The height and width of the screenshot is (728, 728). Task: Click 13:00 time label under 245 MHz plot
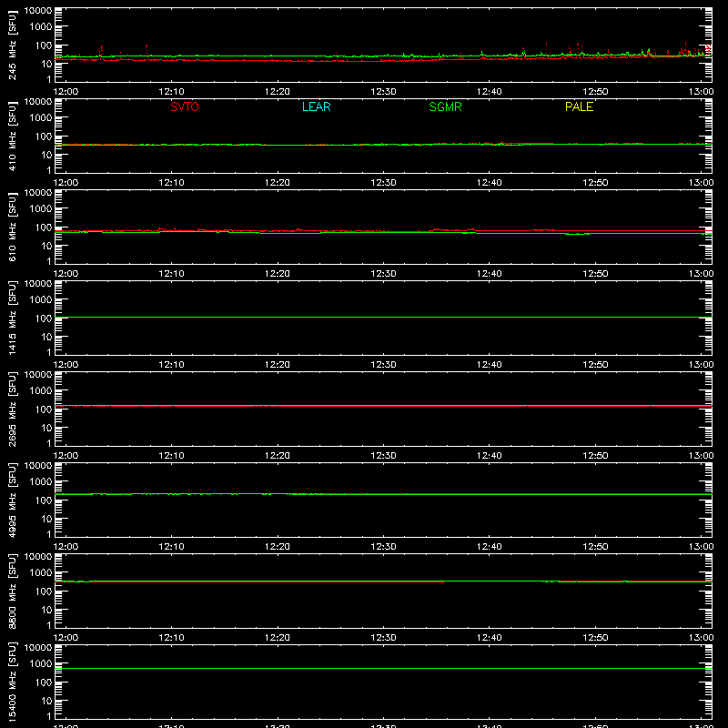(701, 92)
